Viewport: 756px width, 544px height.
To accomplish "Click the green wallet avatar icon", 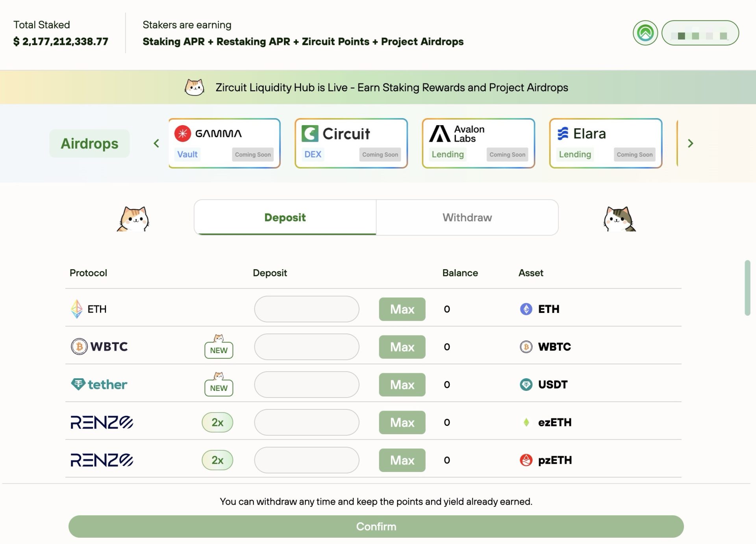I will click(645, 33).
